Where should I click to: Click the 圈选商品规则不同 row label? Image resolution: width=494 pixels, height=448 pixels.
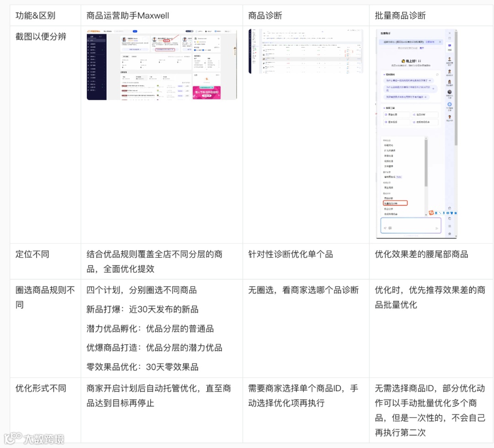tap(45, 297)
